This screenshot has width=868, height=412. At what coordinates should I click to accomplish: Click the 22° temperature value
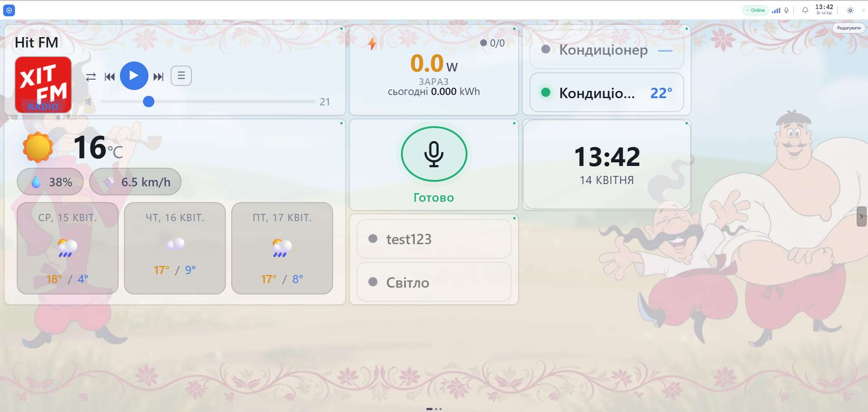click(x=661, y=93)
